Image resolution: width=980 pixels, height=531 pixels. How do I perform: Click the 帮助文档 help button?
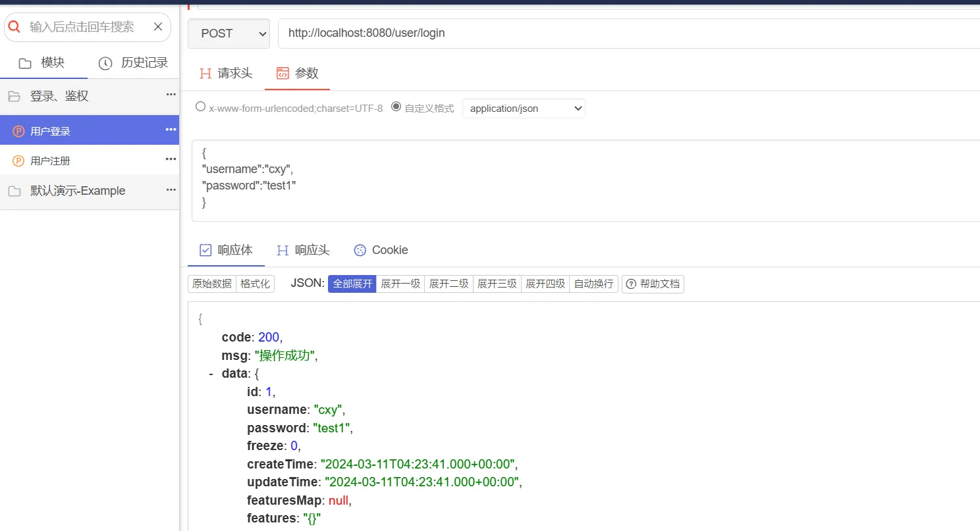pos(653,284)
